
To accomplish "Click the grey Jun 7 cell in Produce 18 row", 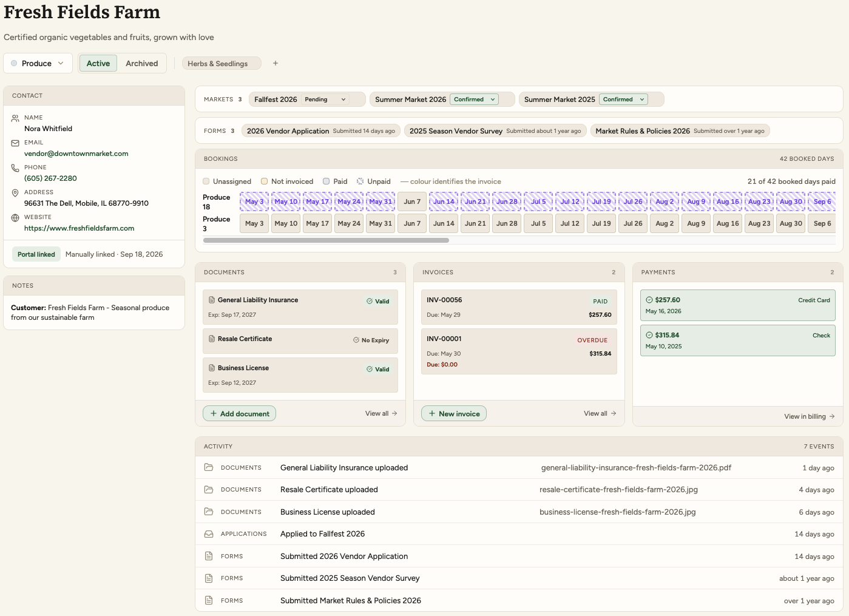I will tap(412, 201).
